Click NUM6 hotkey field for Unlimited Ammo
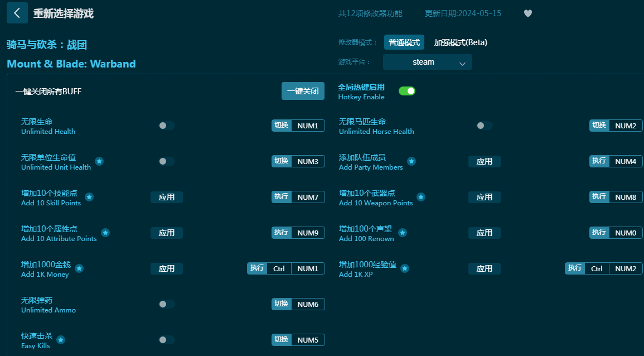 308,304
